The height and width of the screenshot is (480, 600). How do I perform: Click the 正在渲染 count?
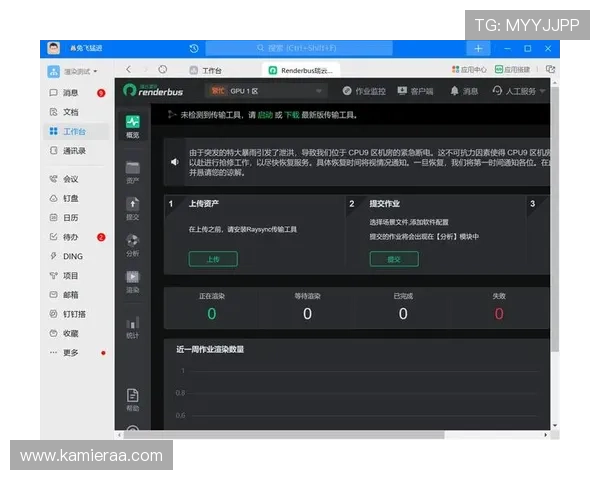(x=212, y=314)
